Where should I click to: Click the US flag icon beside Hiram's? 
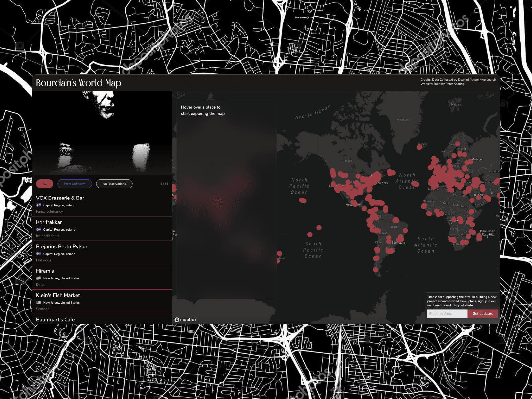pos(38,278)
